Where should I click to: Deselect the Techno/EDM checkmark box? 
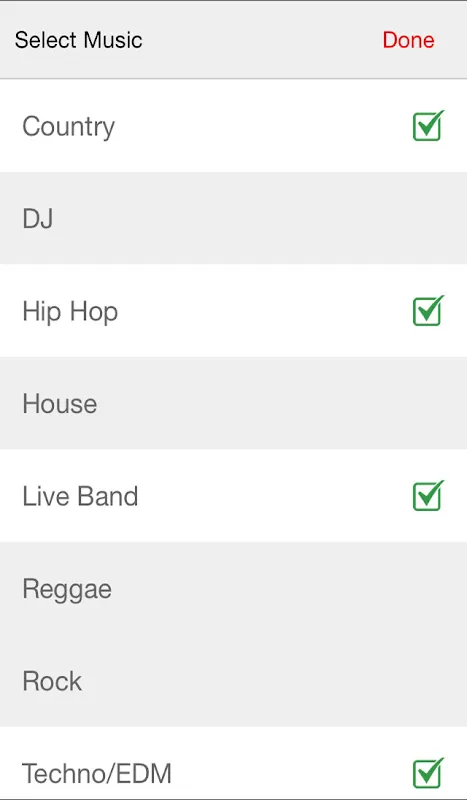428,773
